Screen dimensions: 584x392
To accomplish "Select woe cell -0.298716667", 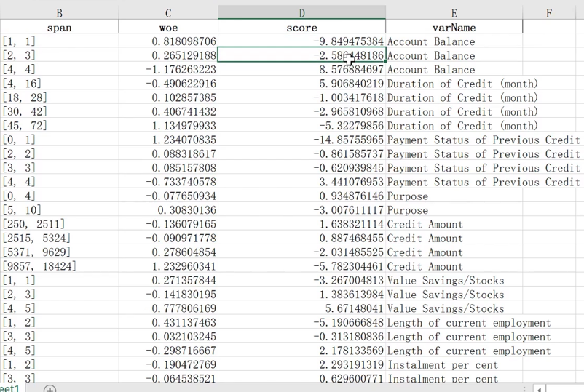I will click(x=168, y=351).
